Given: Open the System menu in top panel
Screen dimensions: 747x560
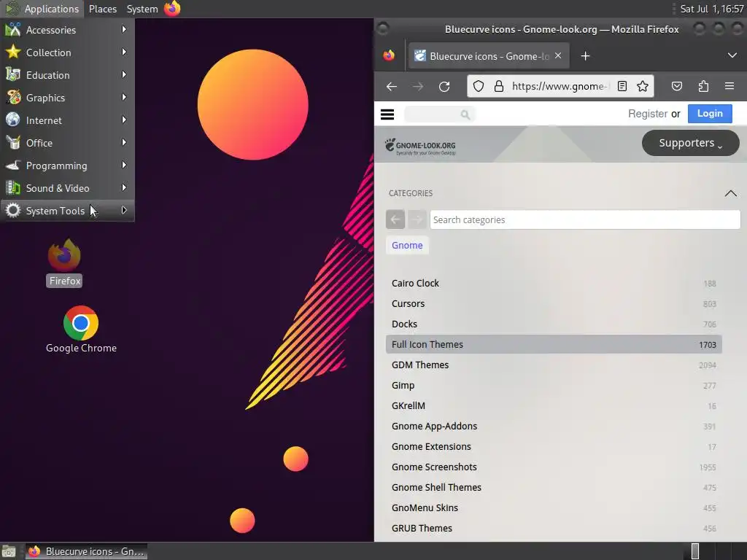Looking at the screenshot, I should coord(142,9).
